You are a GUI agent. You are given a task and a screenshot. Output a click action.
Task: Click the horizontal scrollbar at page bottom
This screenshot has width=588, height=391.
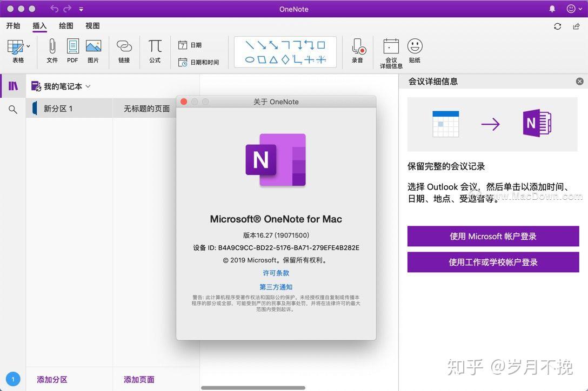(254, 387)
